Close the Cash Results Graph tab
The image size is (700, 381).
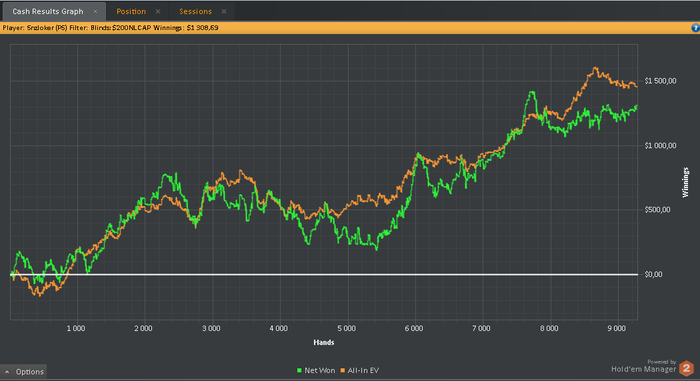tap(95, 12)
